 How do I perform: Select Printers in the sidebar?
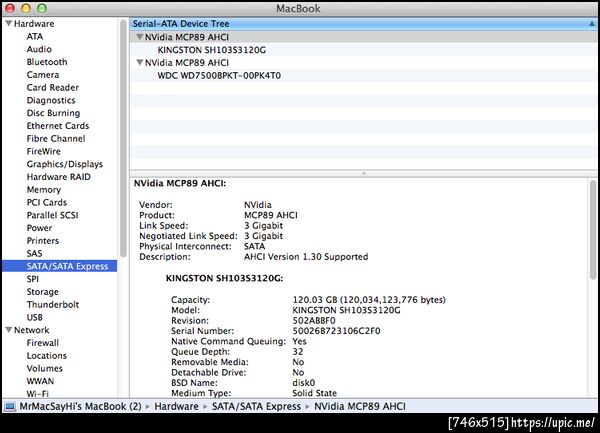click(43, 241)
